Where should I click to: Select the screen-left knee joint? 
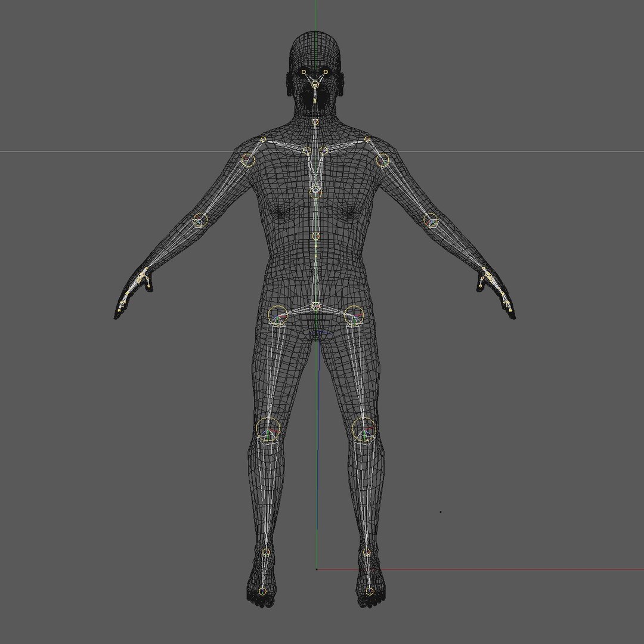click(268, 430)
